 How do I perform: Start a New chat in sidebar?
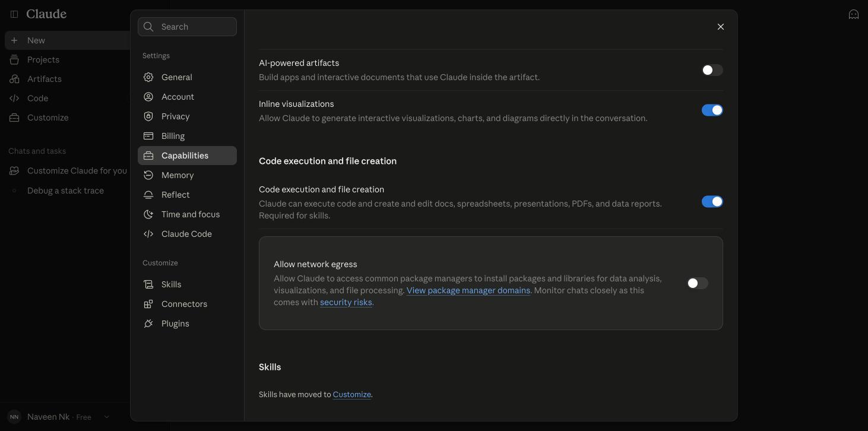pos(67,40)
